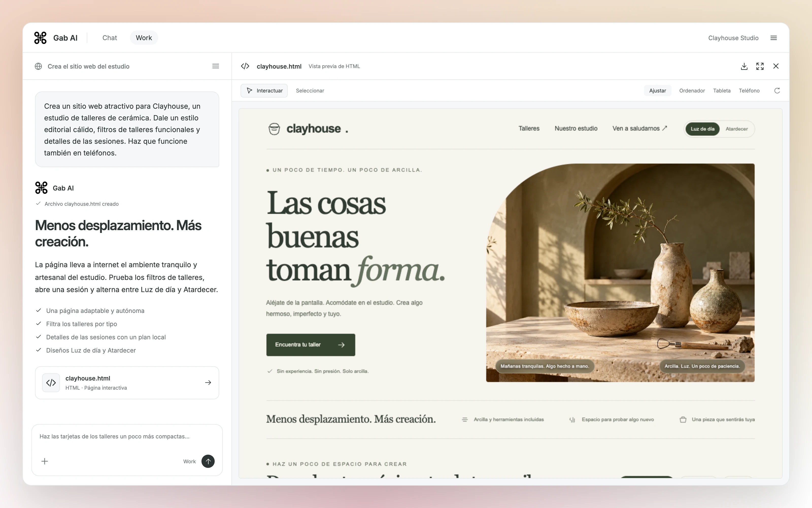Click 'Una pieza que sentirás tuya' feature text
This screenshot has height=508, width=812.
(x=723, y=419)
